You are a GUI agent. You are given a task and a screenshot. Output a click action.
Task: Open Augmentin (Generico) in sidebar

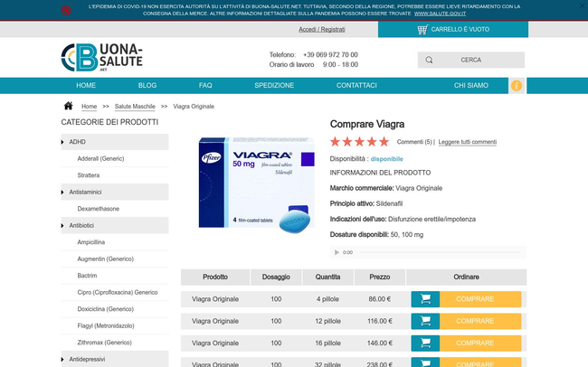tap(105, 259)
